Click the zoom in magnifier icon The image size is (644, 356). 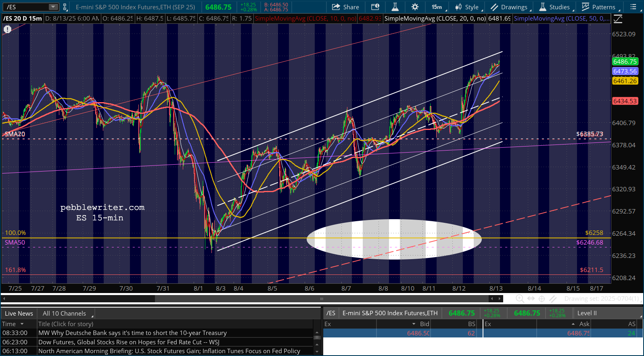click(x=520, y=299)
